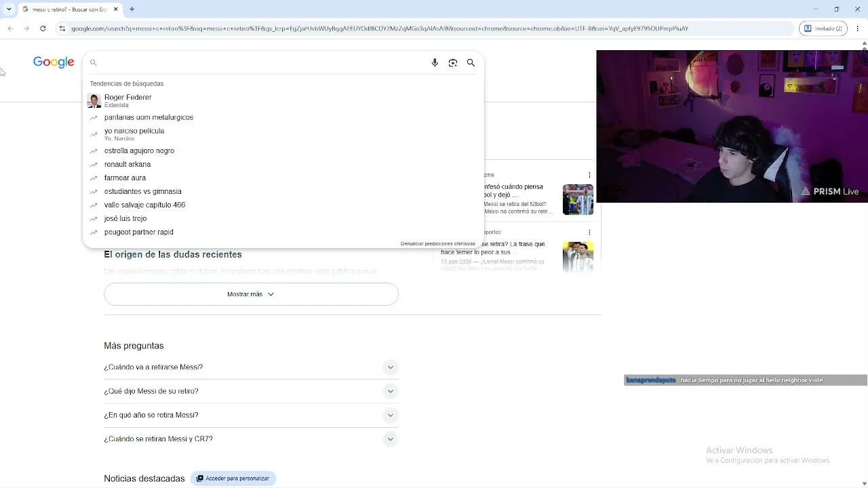Click the browser forward arrow

(x=26, y=28)
